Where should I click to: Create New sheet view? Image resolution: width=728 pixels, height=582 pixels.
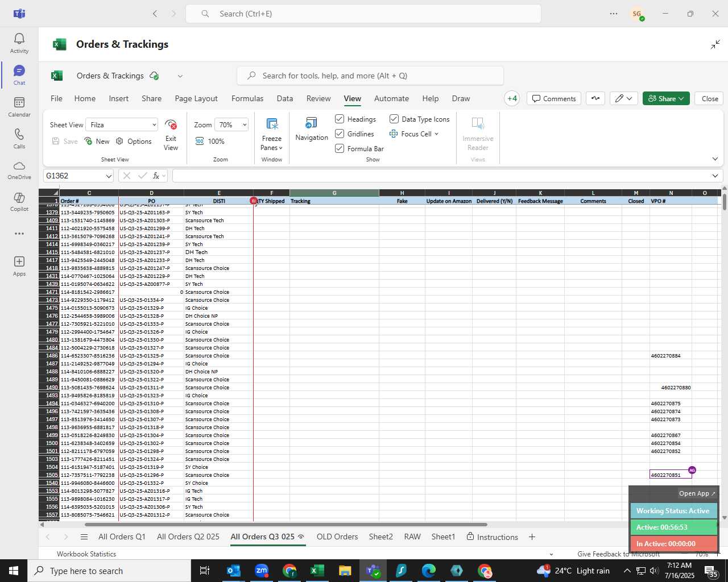[x=97, y=141]
